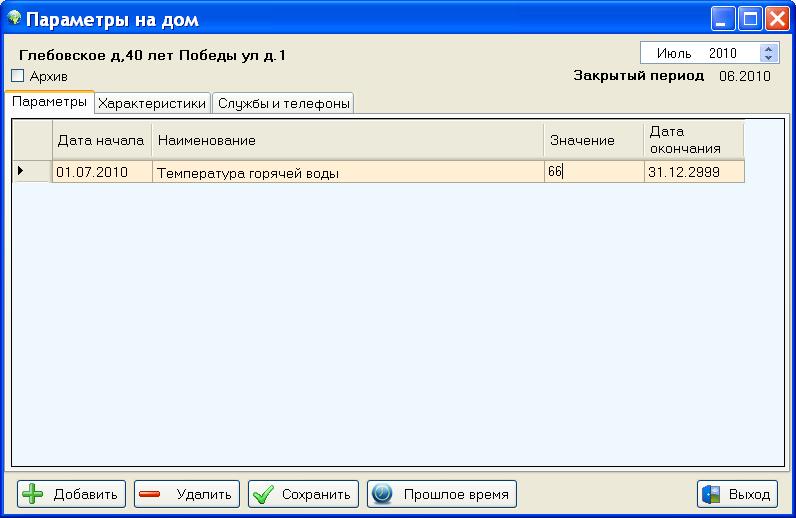Click the Значение column header

tap(594, 140)
